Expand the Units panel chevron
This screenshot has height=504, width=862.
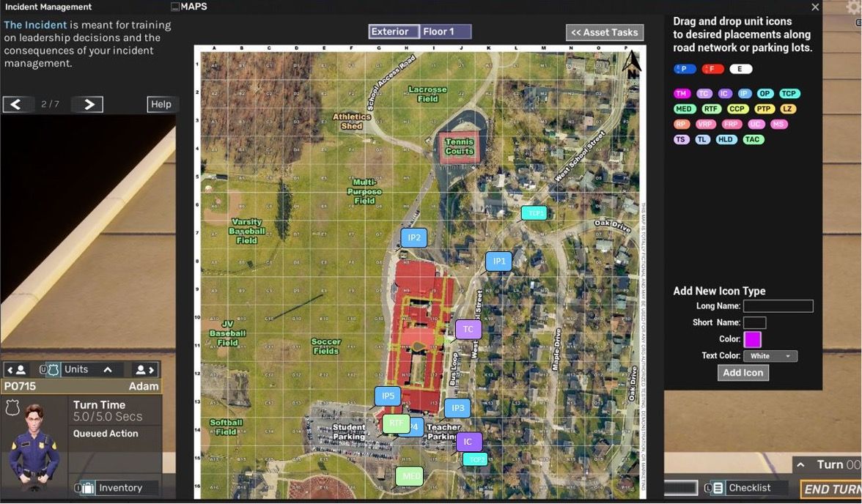coord(108,370)
